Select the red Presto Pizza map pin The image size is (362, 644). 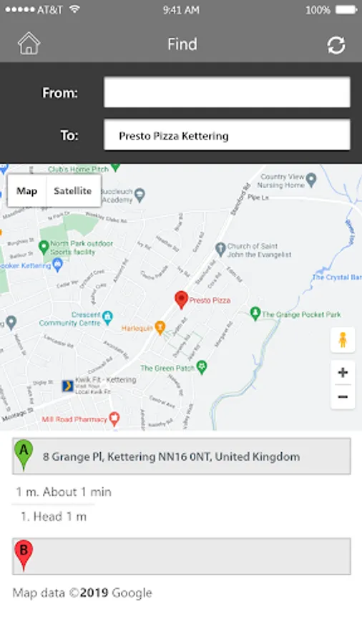tap(181, 300)
